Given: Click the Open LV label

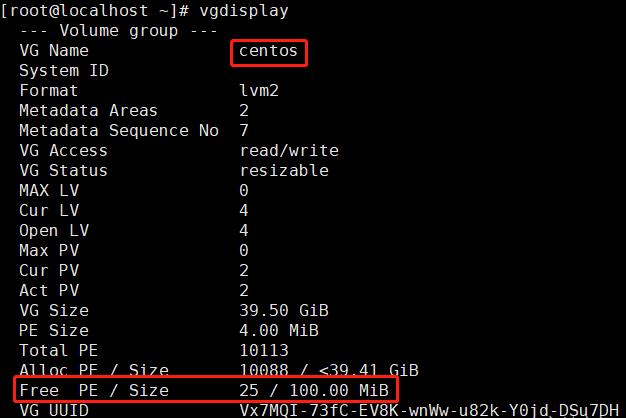Looking at the screenshot, I should click(54, 230).
